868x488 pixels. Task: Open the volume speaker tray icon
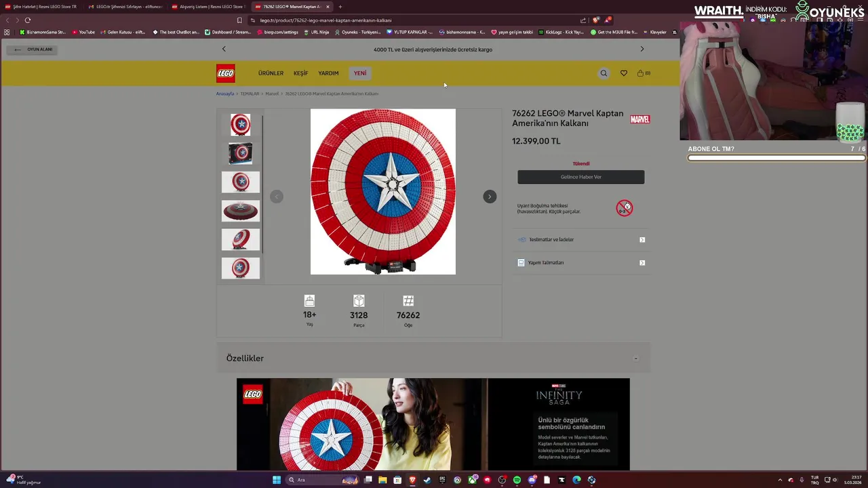(x=835, y=480)
